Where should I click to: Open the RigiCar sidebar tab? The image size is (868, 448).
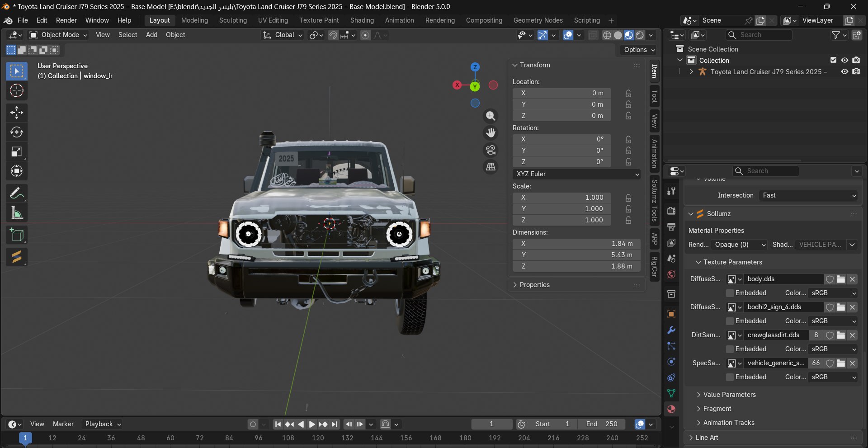[x=654, y=267]
